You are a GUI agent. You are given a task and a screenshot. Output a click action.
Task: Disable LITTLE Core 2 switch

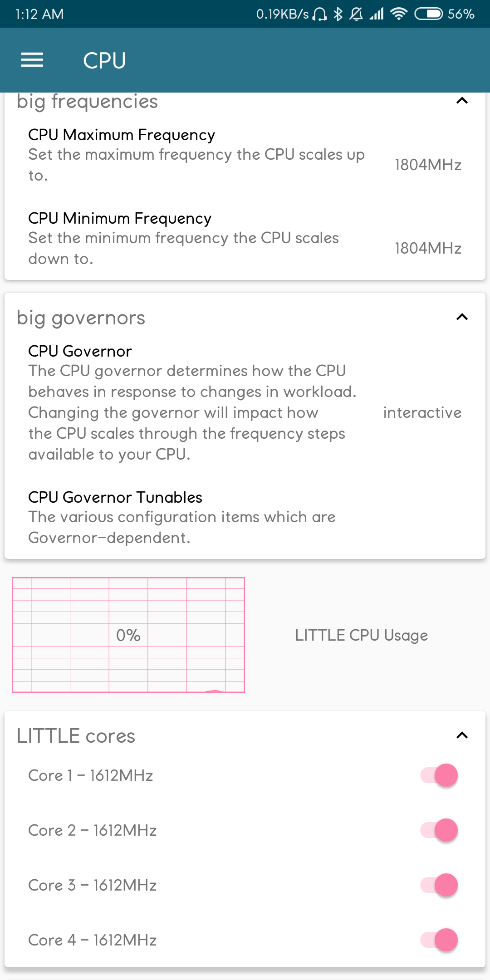pos(439,830)
